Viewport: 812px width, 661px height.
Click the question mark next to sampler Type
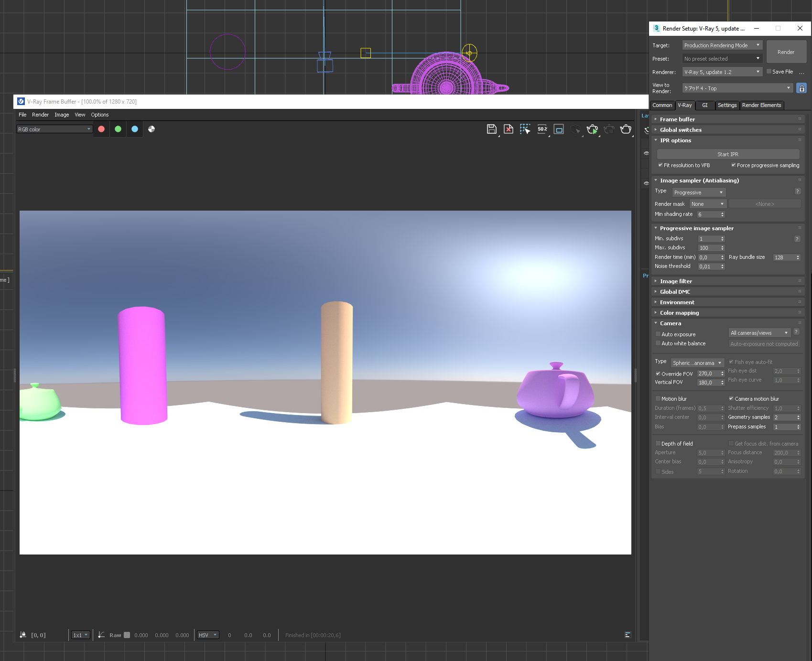[x=797, y=192]
